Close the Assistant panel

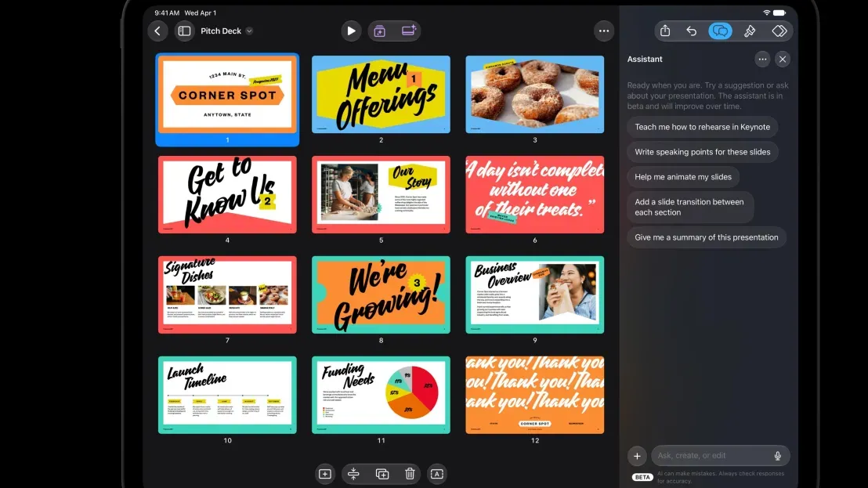[x=783, y=60]
